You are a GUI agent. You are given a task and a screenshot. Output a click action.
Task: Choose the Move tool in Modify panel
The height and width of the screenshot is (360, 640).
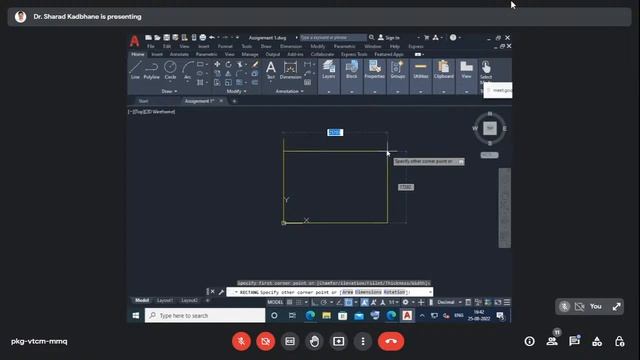217,64
